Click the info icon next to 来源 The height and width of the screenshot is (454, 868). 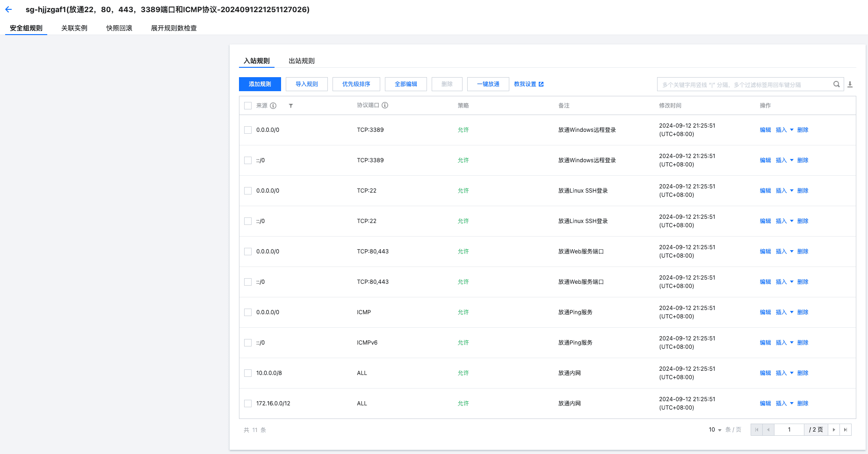274,106
